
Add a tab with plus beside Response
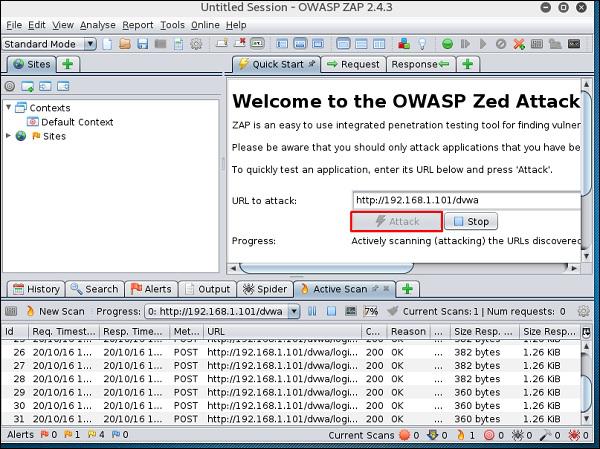(x=468, y=64)
